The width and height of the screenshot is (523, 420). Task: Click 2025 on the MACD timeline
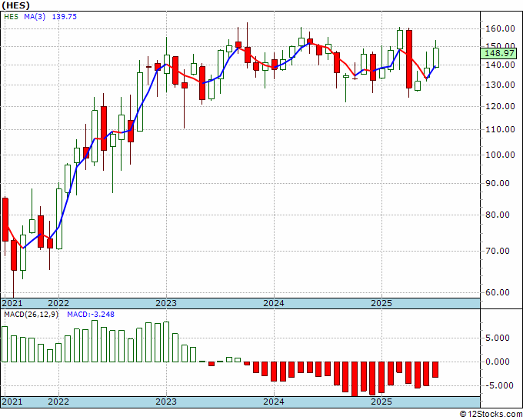tap(381, 402)
